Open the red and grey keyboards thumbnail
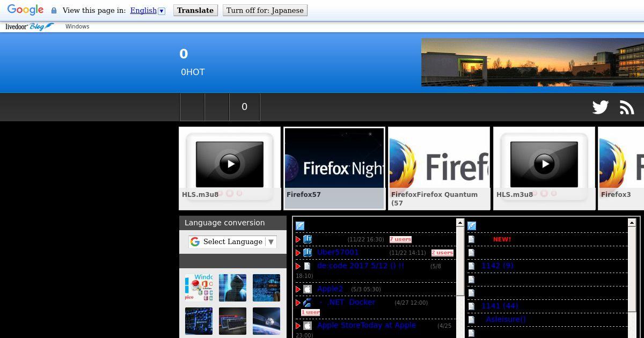This screenshot has width=644, height=338. (x=232, y=321)
